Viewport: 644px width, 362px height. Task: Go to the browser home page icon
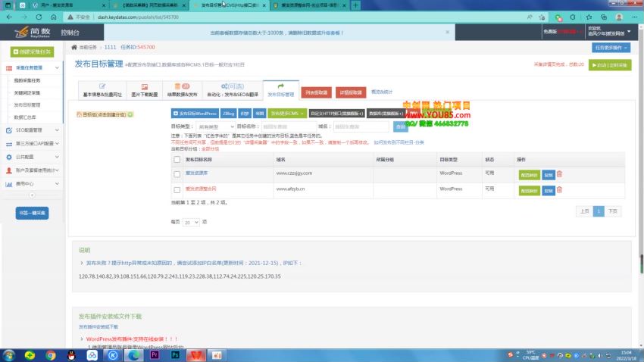[53, 17]
